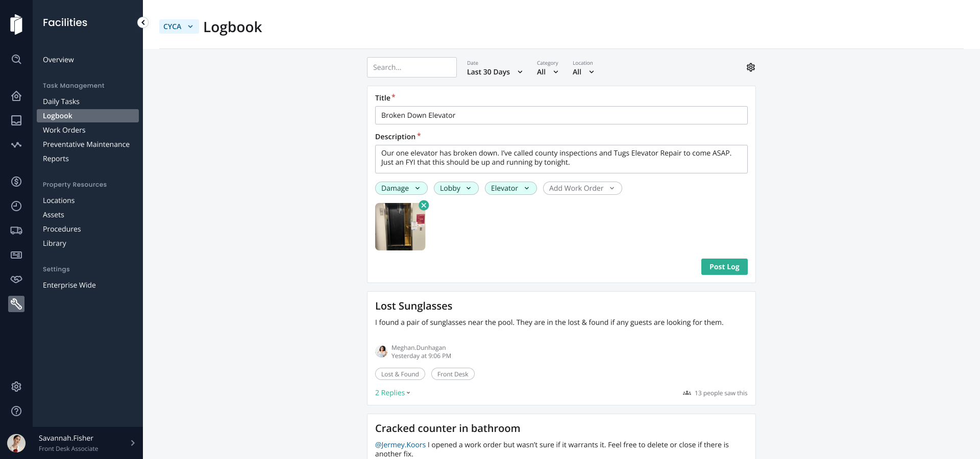Expand the Add Work Order dropdown
The image size is (980, 459).
pos(582,188)
